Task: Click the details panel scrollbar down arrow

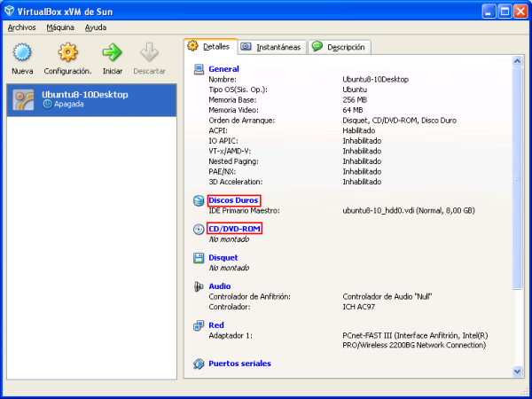Action: (x=518, y=372)
